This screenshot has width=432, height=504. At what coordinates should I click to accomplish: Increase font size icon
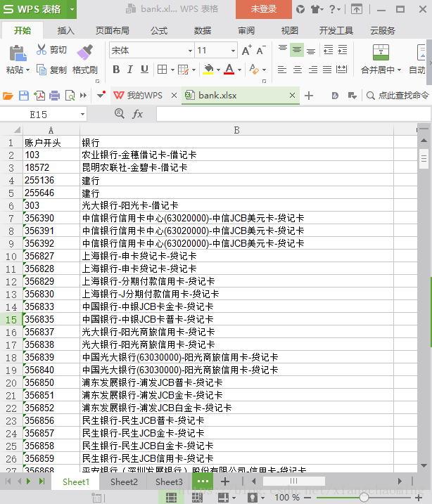tap(247, 51)
